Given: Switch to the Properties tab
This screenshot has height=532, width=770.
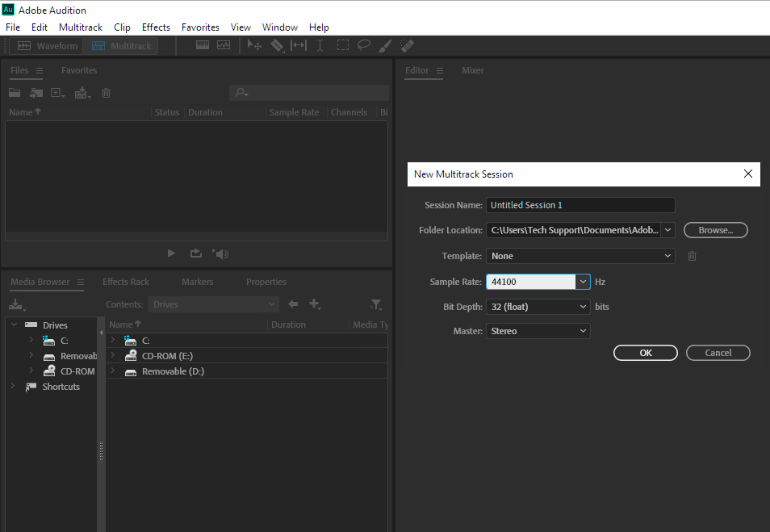Looking at the screenshot, I should 266,282.
